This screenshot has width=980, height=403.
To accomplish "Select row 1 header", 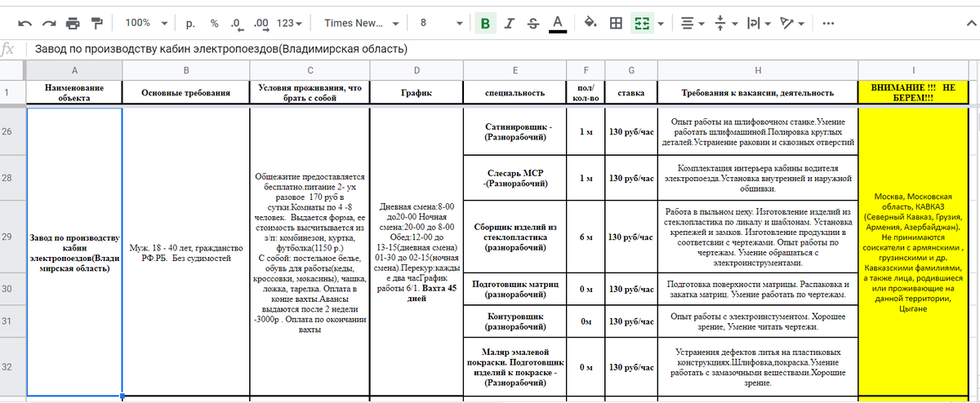I will point(13,92).
